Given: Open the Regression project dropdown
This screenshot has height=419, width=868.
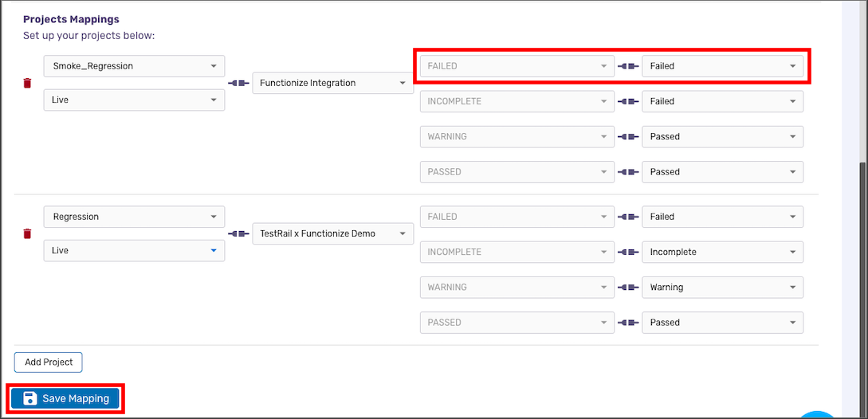Looking at the screenshot, I should point(135,217).
